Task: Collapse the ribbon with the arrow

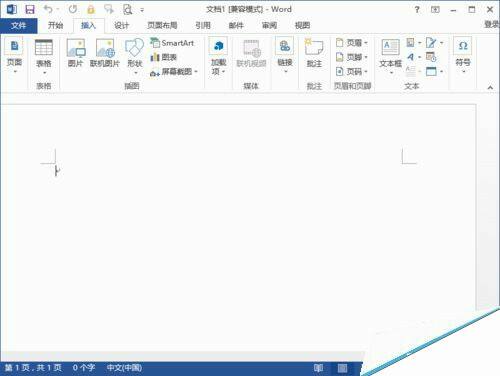Action: 490,87
